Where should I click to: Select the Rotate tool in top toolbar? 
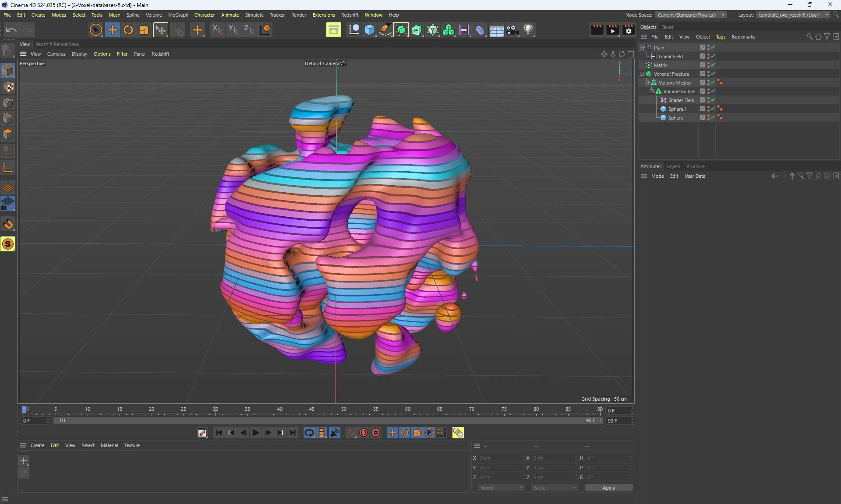(x=128, y=30)
